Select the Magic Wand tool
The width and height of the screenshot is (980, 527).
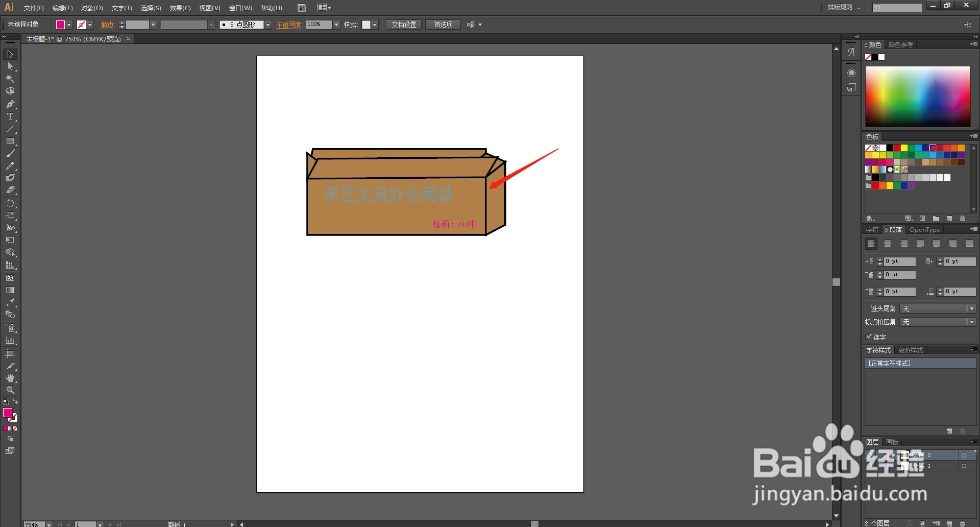(x=10, y=79)
